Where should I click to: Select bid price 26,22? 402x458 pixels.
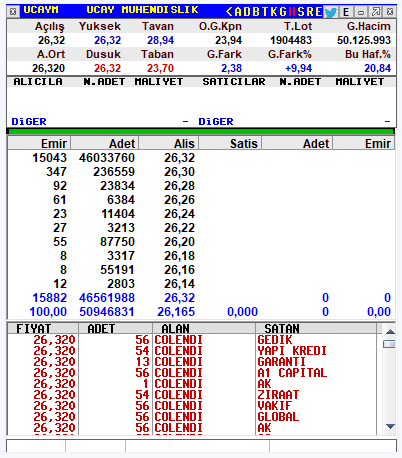tap(179, 228)
